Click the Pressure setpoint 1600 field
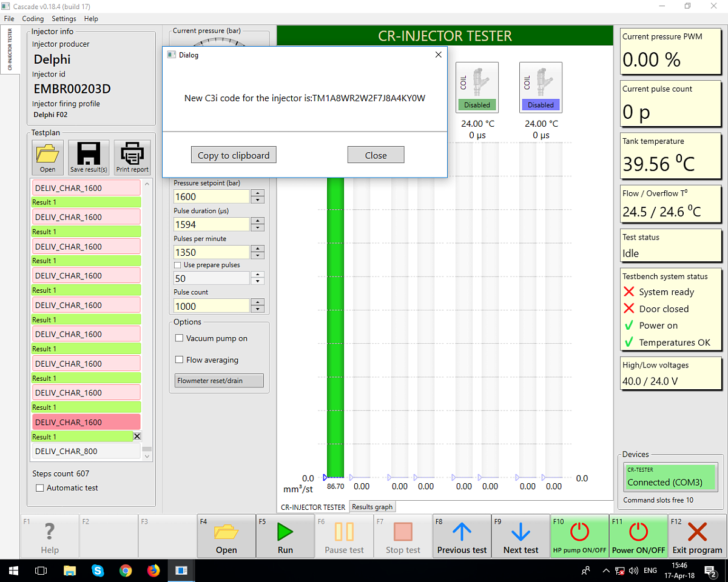 click(212, 196)
